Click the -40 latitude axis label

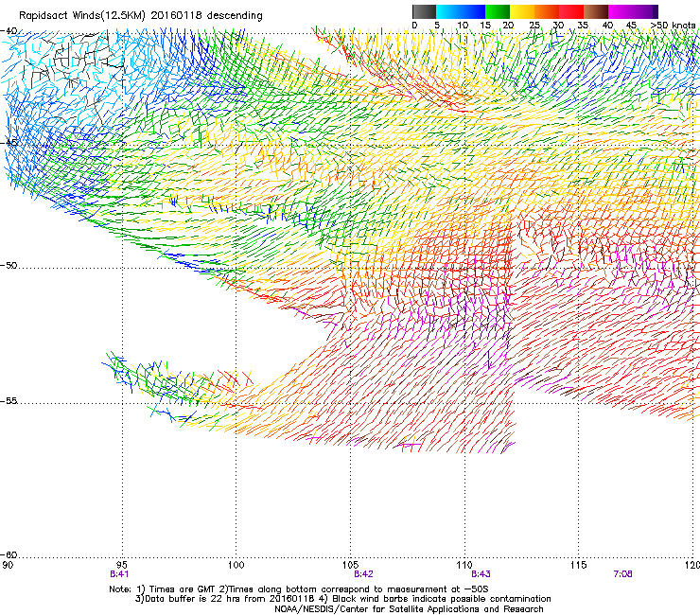[x=9, y=31]
